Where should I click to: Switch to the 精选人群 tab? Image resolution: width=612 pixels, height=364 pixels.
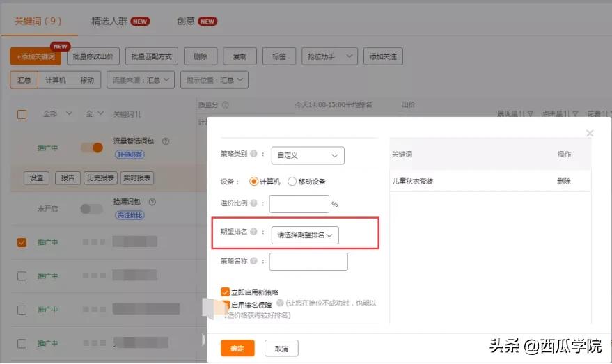click(120, 21)
